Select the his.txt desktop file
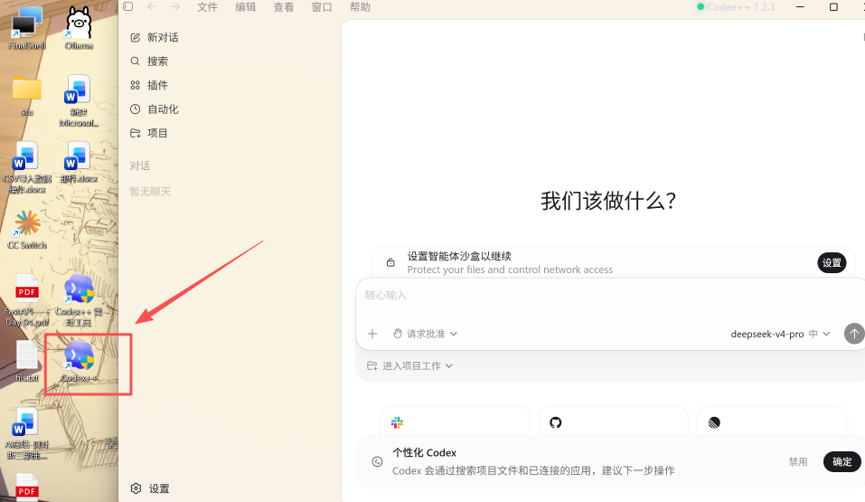 point(26,361)
